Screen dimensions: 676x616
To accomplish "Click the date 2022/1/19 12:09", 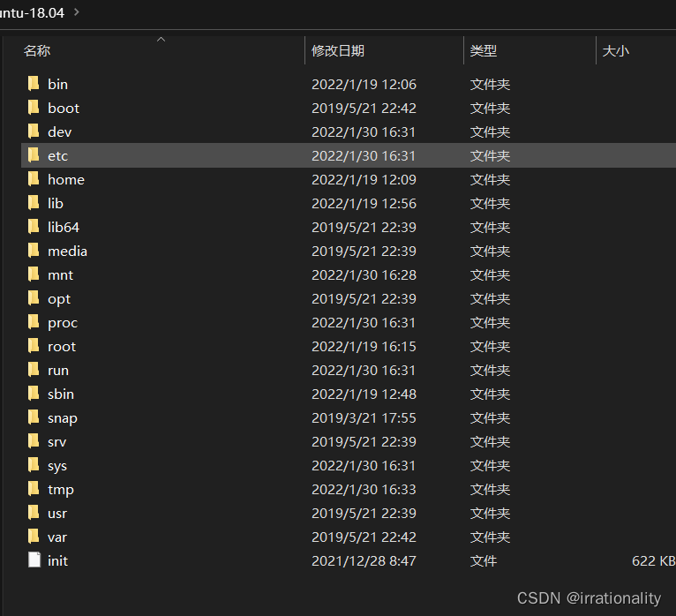I will point(364,179).
